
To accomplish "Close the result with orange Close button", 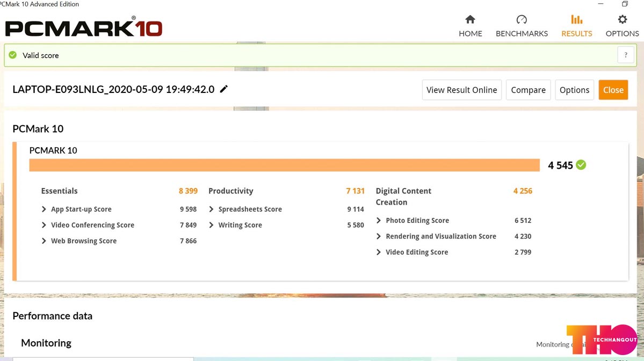I will [613, 90].
